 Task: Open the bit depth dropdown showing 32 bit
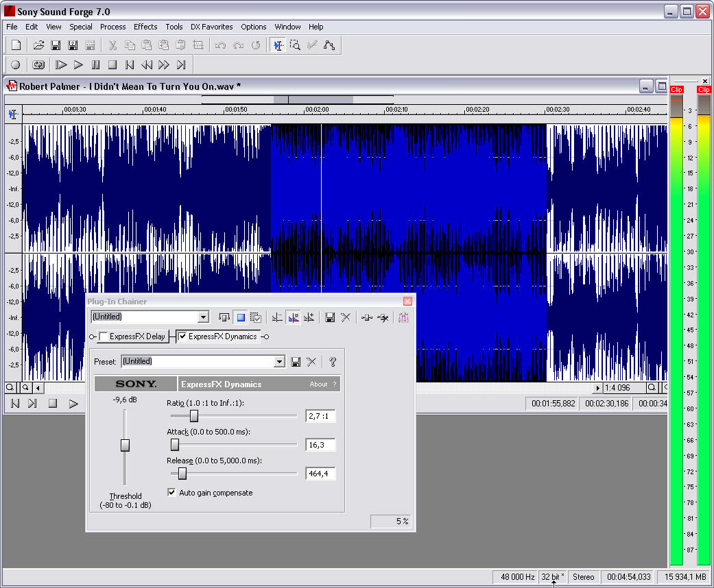(553, 577)
